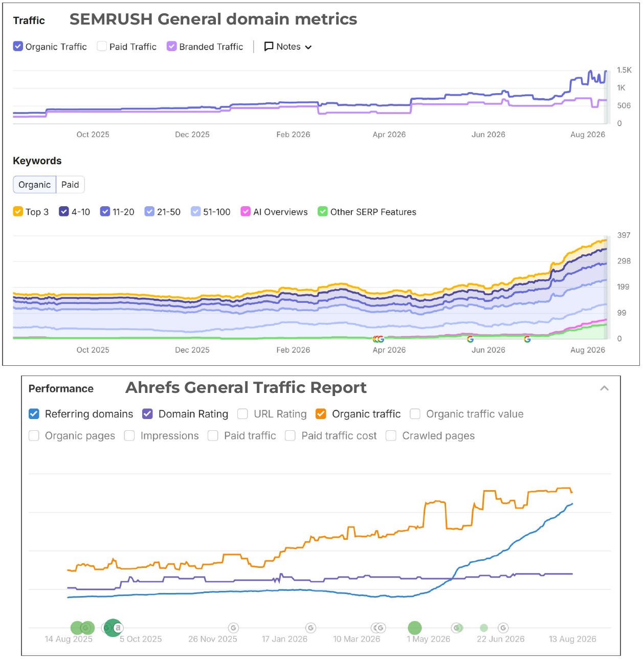This screenshot has width=644, height=660.
Task: Enable the Paid traffic cost checkbox
Action: coord(290,435)
